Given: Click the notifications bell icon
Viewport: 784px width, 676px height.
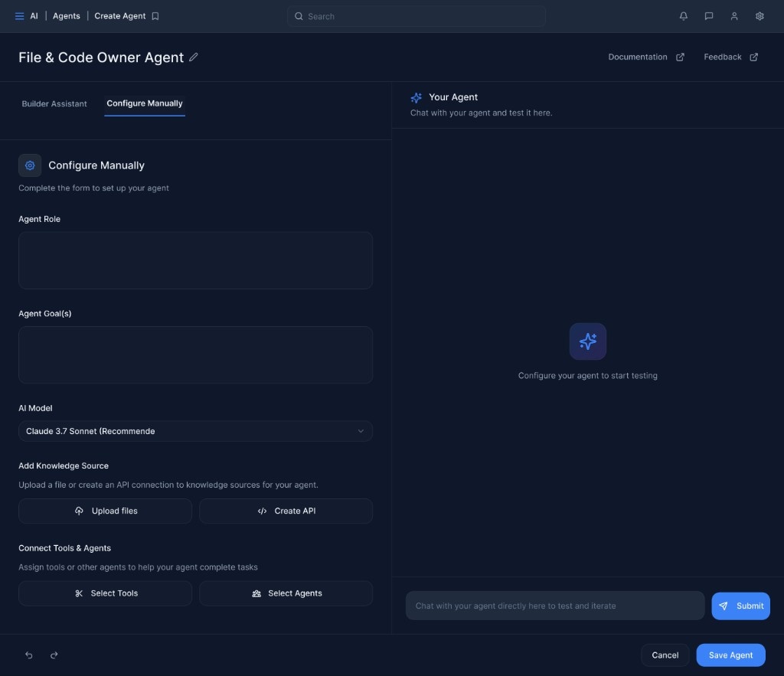Looking at the screenshot, I should pos(683,15).
